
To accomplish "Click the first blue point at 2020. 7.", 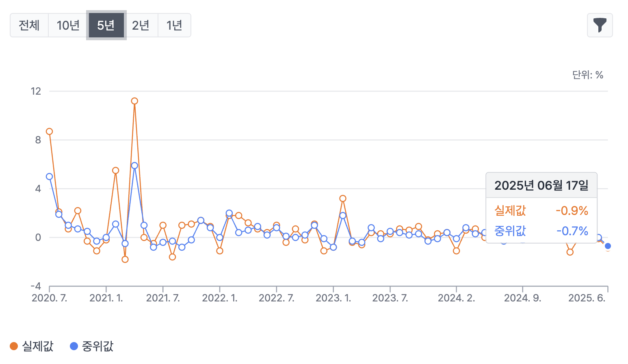I will [49, 176].
